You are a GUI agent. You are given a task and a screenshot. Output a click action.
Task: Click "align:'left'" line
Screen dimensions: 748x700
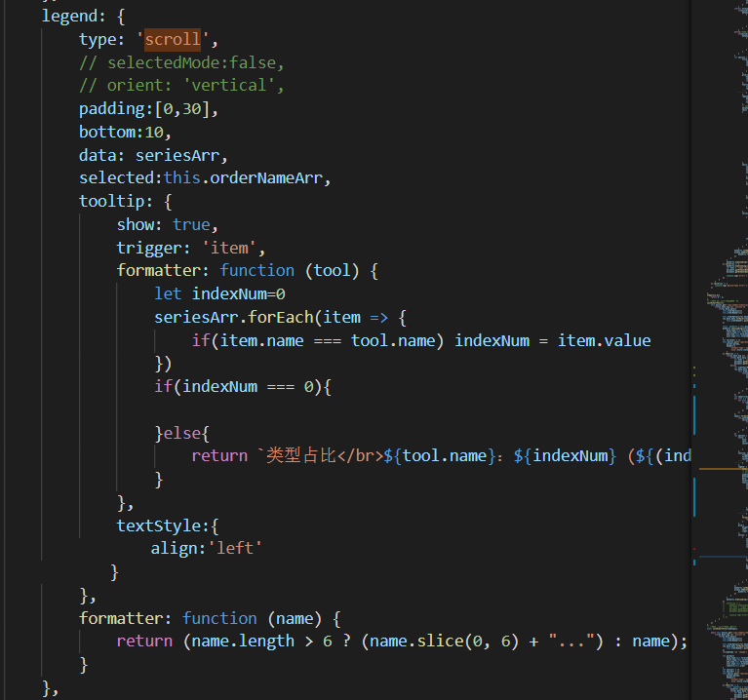click(x=207, y=548)
